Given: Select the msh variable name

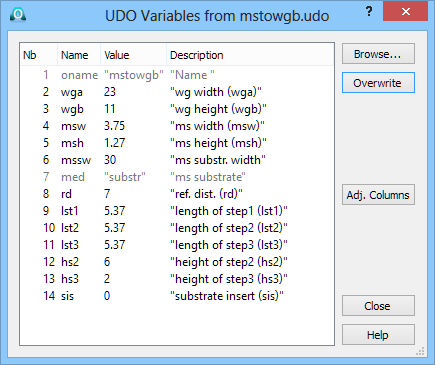Looking at the screenshot, I should tap(72, 143).
